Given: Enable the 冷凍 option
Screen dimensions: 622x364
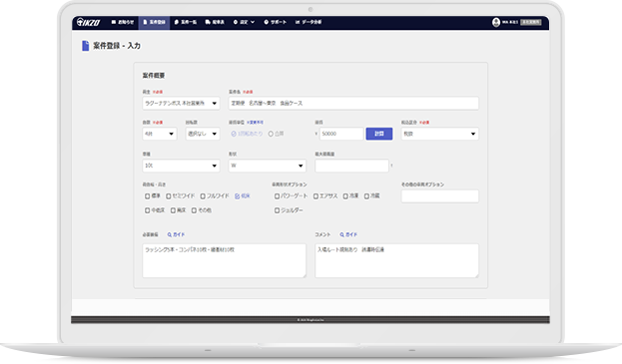Looking at the screenshot, I should coord(345,196).
